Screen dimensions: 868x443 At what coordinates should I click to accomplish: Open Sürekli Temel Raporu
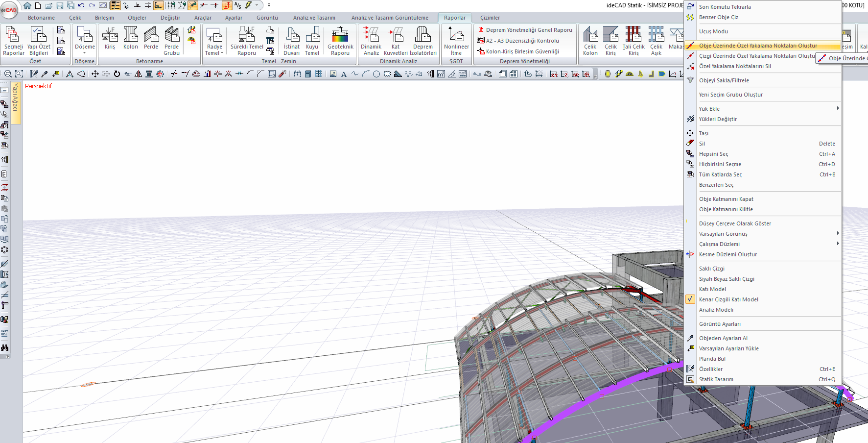[x=247, y=41]
